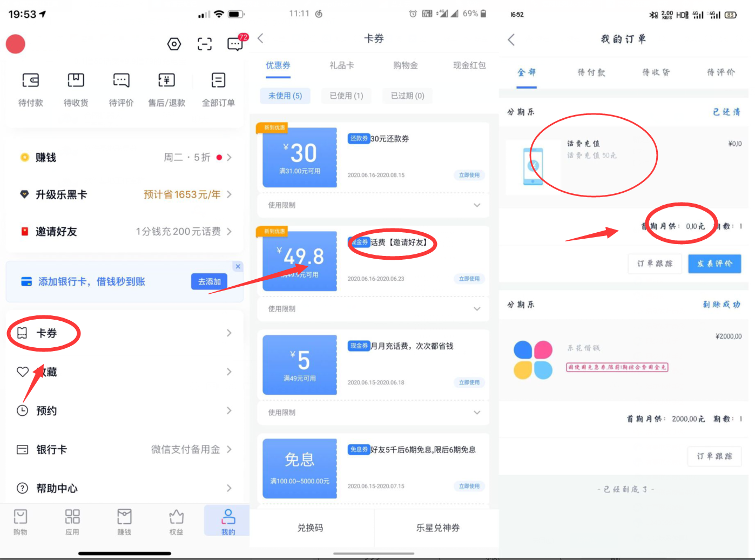Viewport: 755px width, 560px height.
Task: Switch to the 礼品卡 tab
Action: (342, 65)
